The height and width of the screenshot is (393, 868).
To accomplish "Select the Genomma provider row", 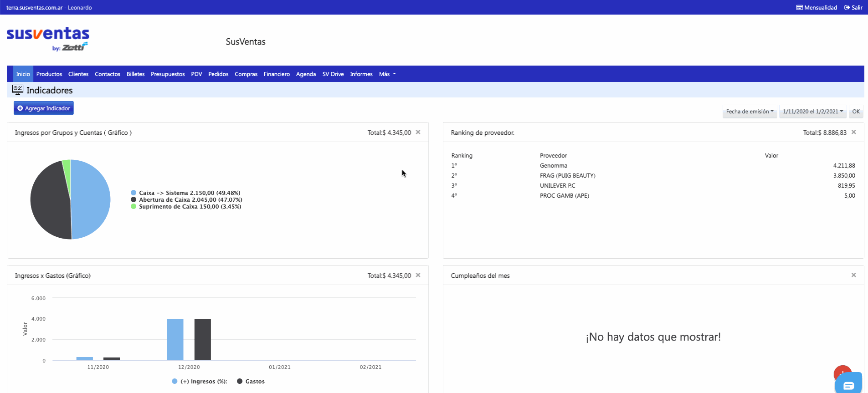I will [x=653, y=165].
